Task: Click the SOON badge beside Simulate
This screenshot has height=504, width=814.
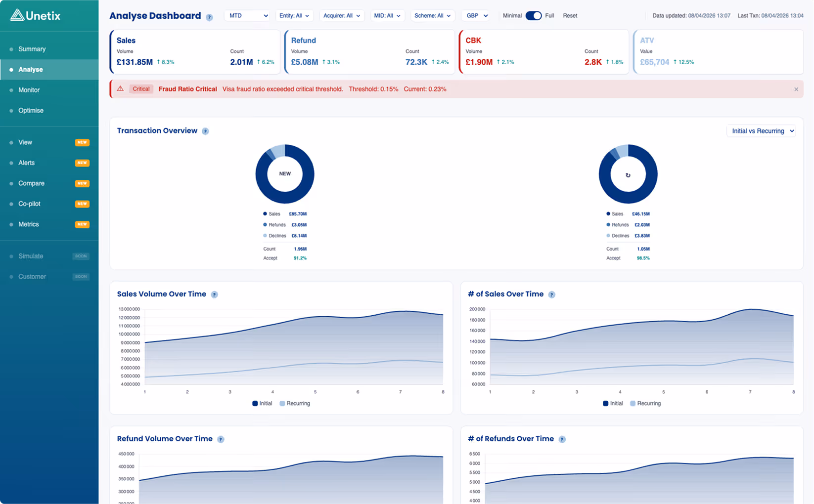Action: coord(81,256)
